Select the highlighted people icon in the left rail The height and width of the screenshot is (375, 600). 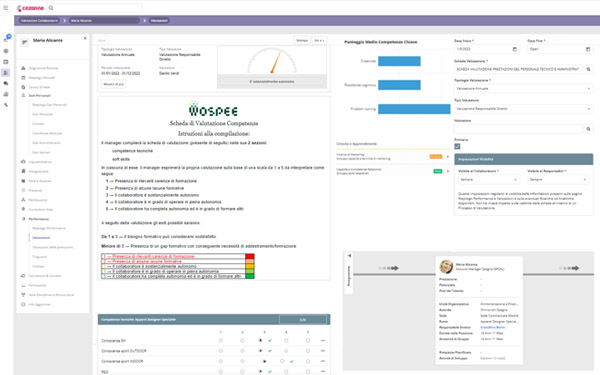point(6,72)
